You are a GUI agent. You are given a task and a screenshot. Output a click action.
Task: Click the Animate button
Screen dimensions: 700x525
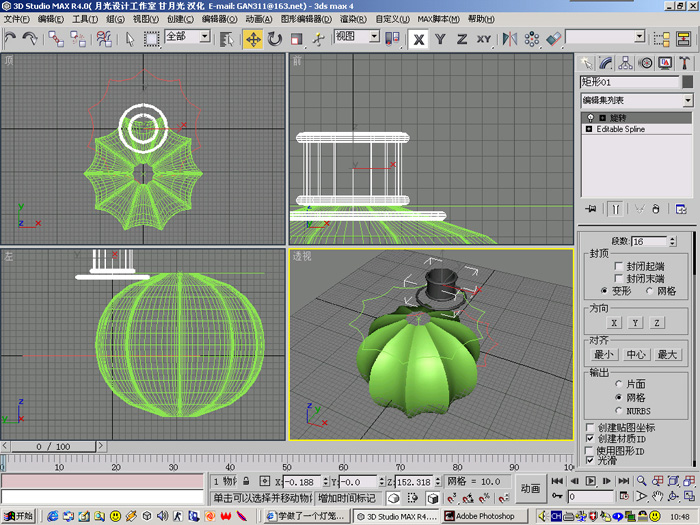(530, 489)
